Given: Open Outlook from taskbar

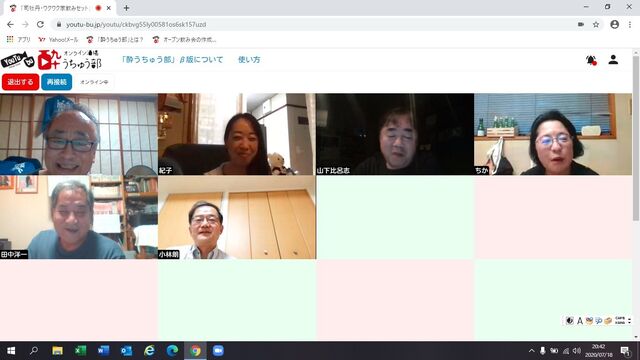Looking at the screenshot, I should (126, 351).
